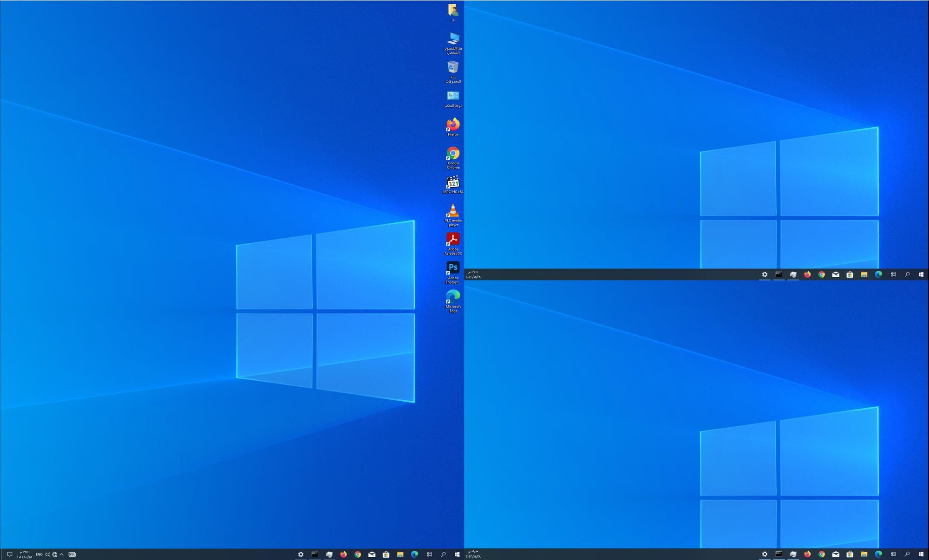Toggle the network icon in the system tray
Image resolution: width=929 pixels, height=560 pixels.
coord(54,554)
